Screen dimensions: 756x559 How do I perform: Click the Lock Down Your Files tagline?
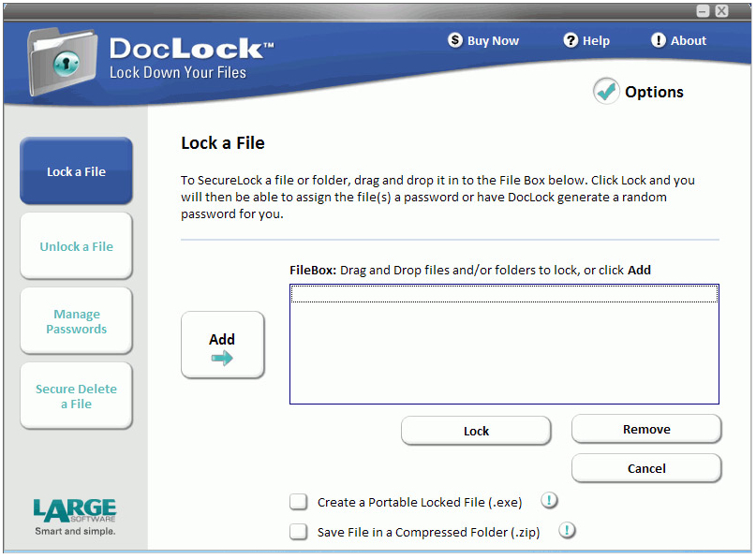tap(178, 72)
